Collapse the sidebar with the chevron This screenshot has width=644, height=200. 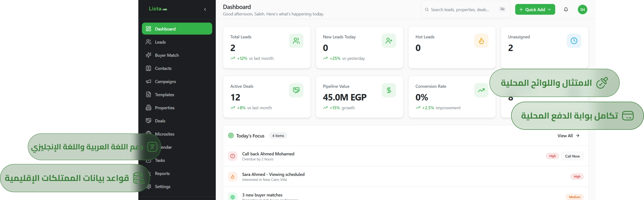pyautogui.click(x=205, y=9)
